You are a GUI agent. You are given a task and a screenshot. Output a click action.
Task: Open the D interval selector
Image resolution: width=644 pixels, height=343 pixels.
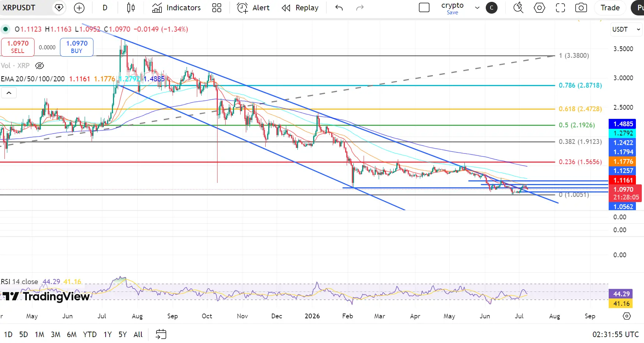tap(105, 8)
